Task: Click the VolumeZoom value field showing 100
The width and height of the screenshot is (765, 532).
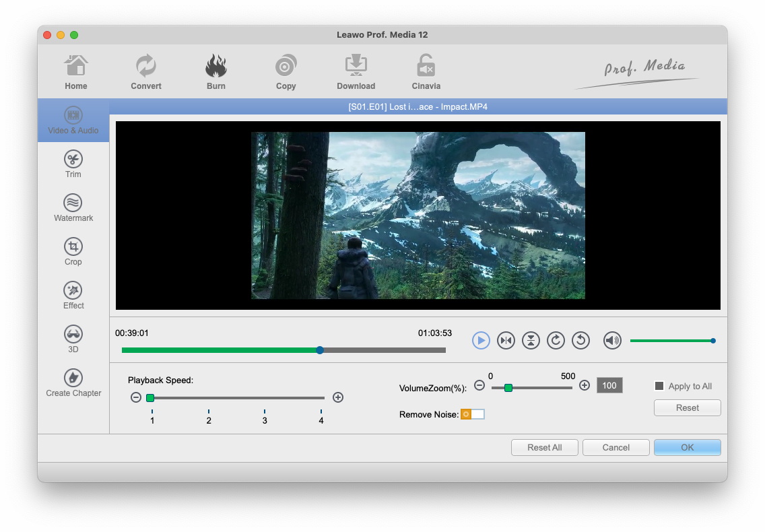Action: coord(609,386)
